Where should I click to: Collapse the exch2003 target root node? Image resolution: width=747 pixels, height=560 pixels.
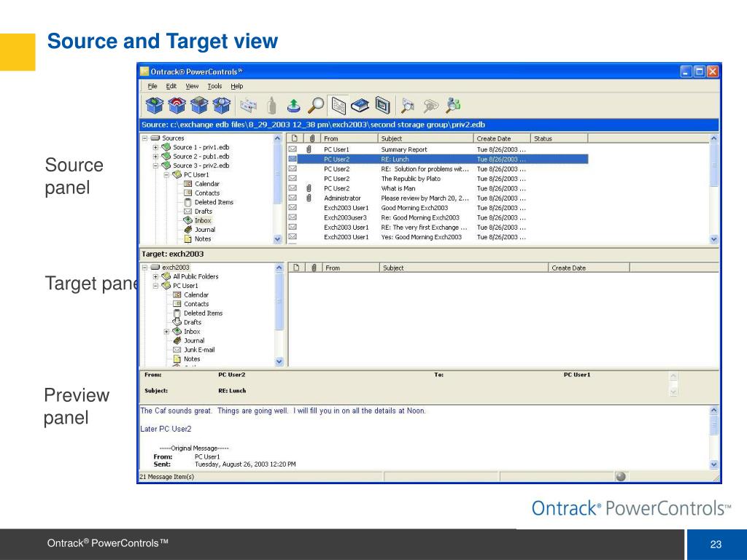145,267
